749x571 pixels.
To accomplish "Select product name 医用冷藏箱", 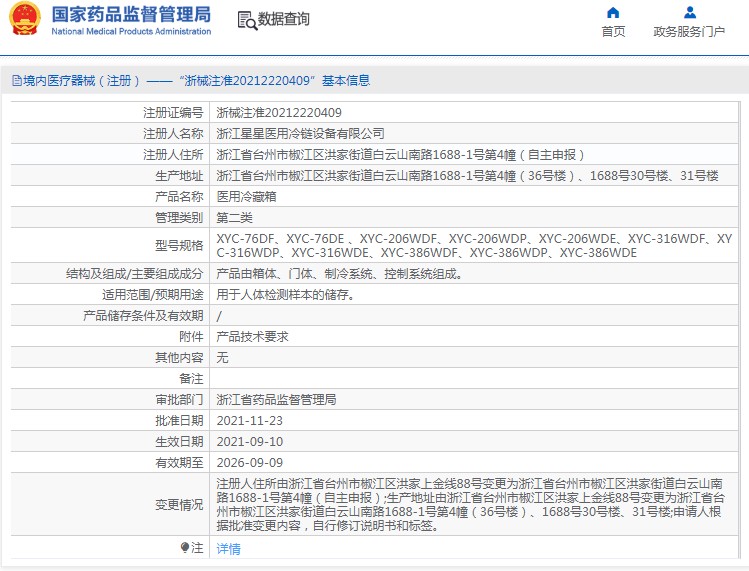I will click(246, 197).
